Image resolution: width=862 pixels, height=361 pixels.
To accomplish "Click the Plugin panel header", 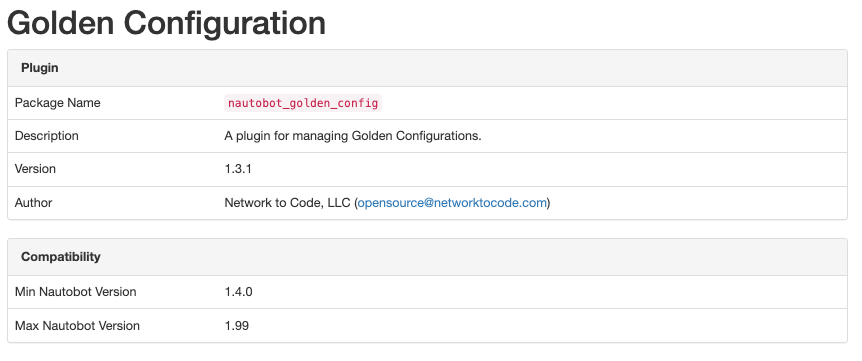I will point(427,68).
